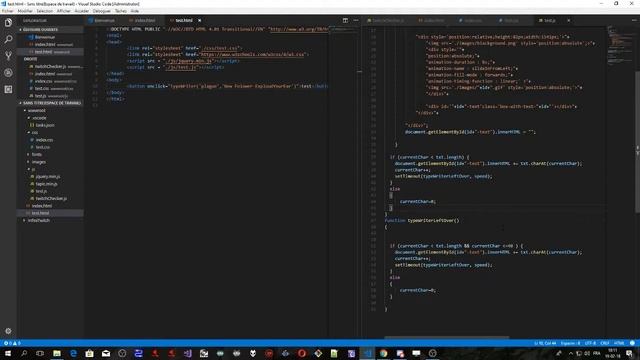Image resolution: width=640 pixels, height=360 pixels.
Task: Change file encoding via UTF-8 status item
Action: coord(590,343)
